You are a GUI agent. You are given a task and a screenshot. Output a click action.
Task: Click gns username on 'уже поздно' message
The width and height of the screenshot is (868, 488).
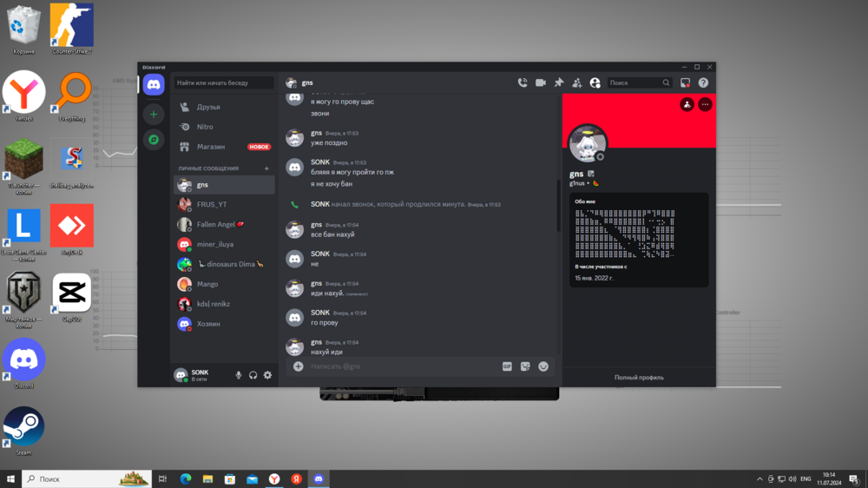coord(316,133)
